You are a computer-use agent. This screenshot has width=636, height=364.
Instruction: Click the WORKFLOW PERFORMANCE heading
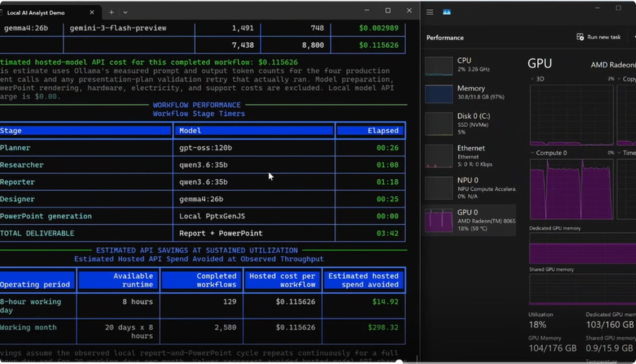[197, 105]
